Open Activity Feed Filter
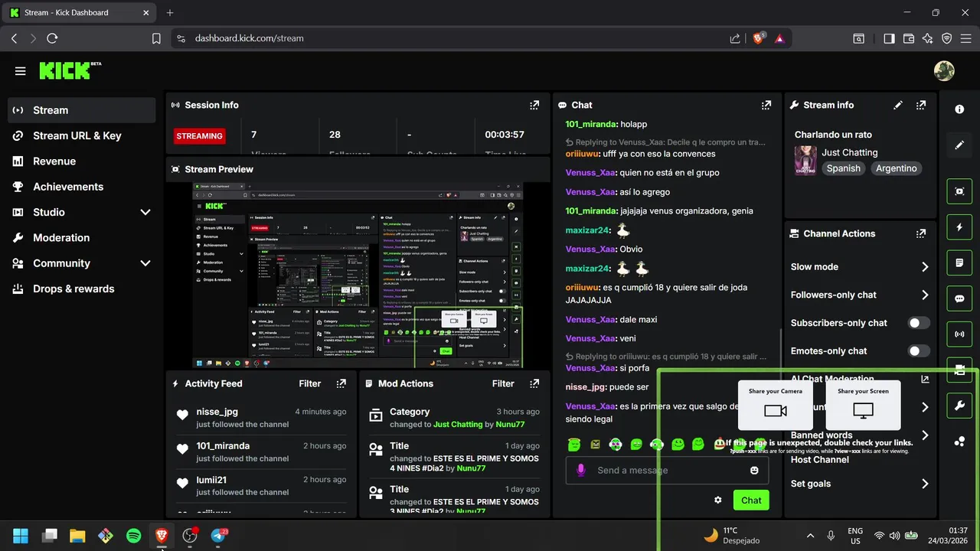This screenshot has width=980, height=551. coord(310,383)
